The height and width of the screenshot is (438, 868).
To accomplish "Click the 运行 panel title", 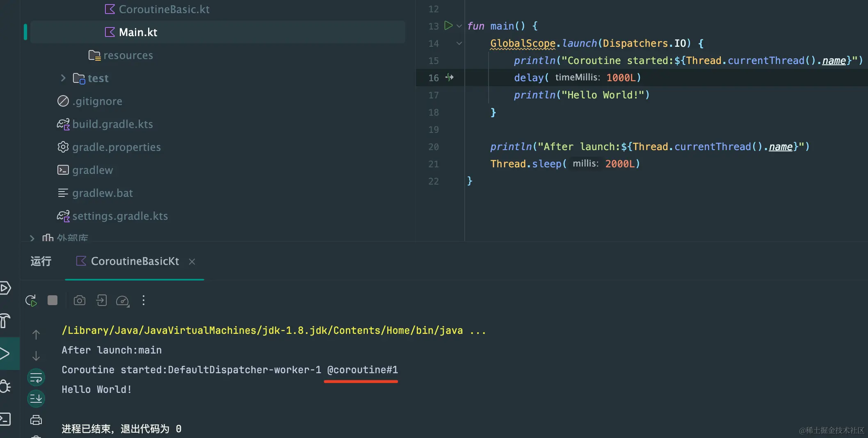I will click(41, 261).
